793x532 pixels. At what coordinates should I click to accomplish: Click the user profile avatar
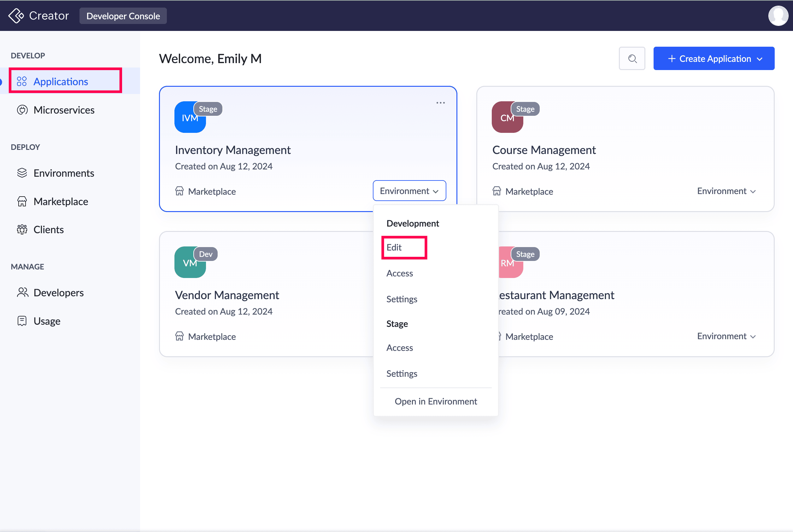(x=778, y=15)
